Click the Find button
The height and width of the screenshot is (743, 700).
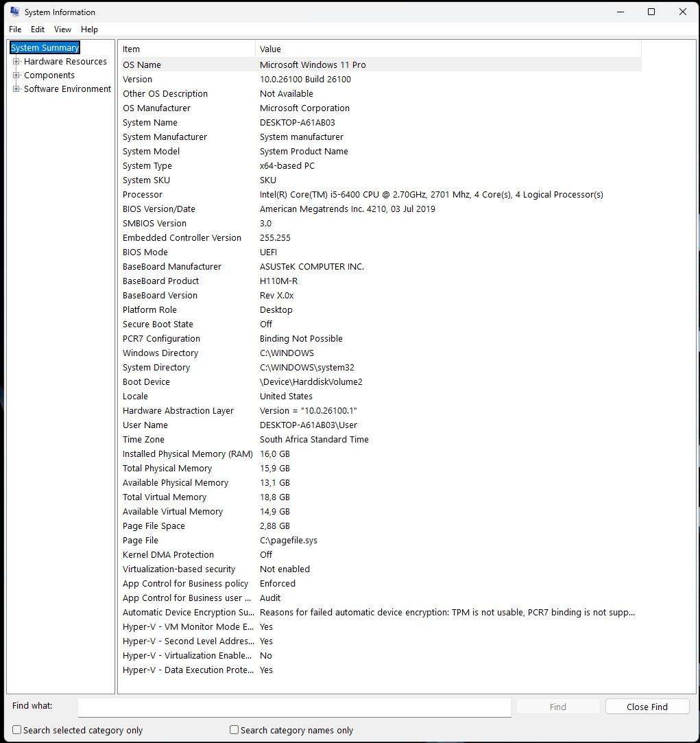[x=557, y=707]
